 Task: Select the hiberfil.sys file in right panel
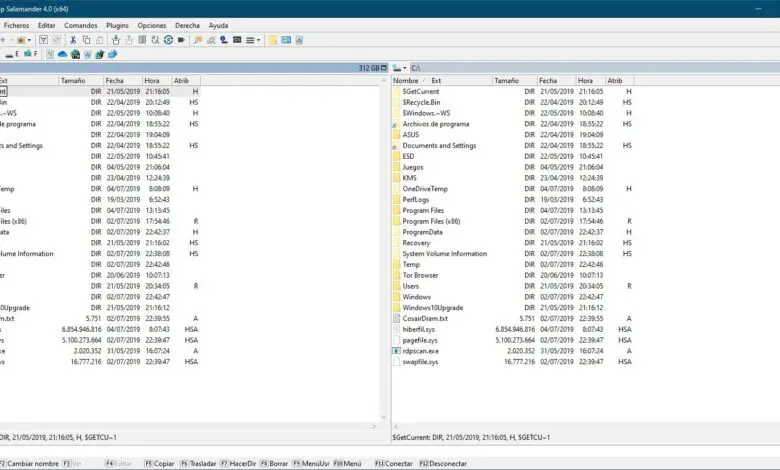click(x=418, y=329)
